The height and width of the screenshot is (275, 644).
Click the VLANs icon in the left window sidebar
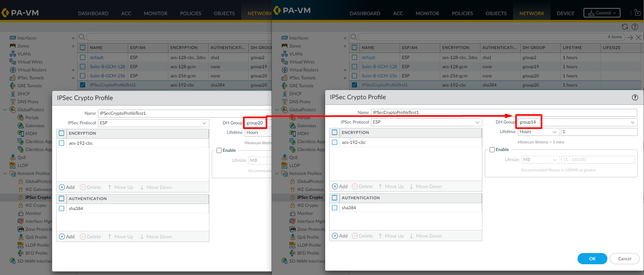(x=13, y=54)
